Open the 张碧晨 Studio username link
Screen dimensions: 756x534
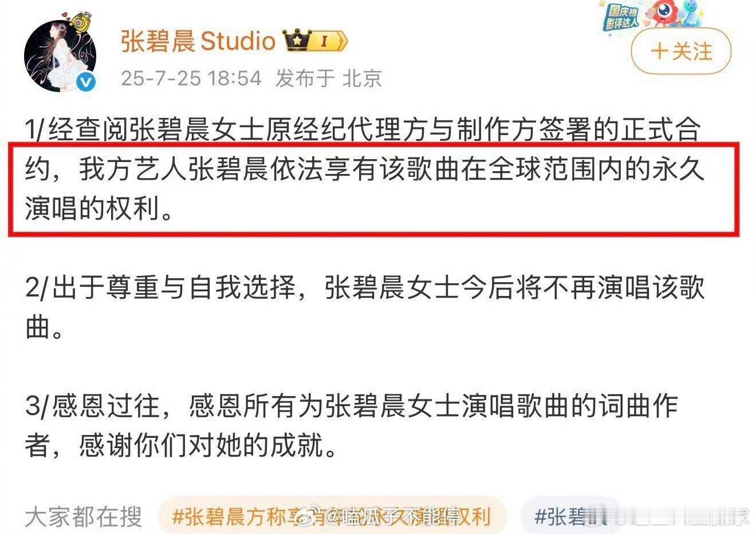[x=198, y=41]
